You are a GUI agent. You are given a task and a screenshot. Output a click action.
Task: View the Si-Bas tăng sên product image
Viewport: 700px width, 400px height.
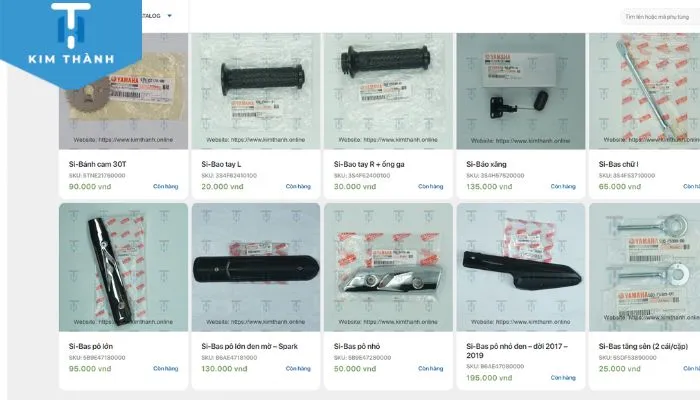(x=645, y=267)
